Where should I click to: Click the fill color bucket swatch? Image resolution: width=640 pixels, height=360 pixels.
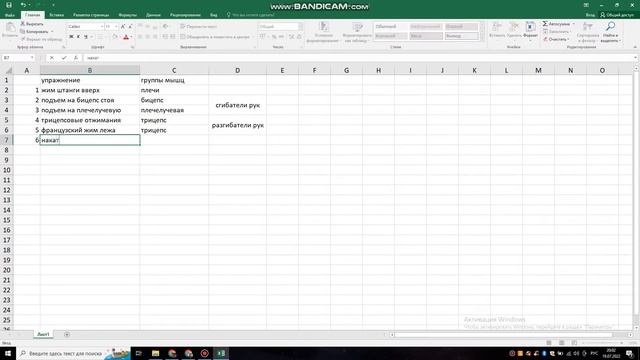[x=115, y=37]
